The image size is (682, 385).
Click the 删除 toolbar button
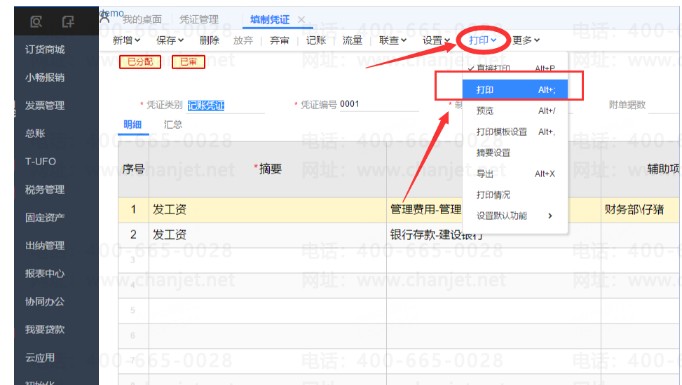(x=209, y=40)
